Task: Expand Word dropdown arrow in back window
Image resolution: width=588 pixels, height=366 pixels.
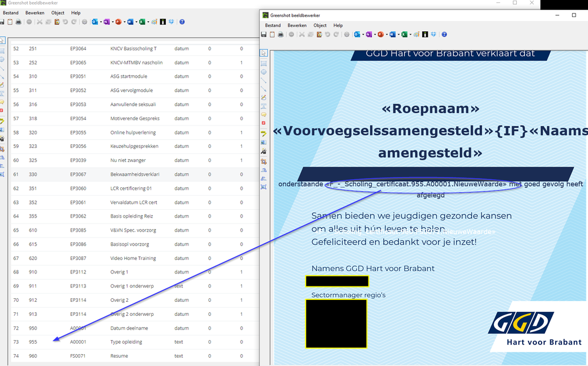Action: pos(136,22)
